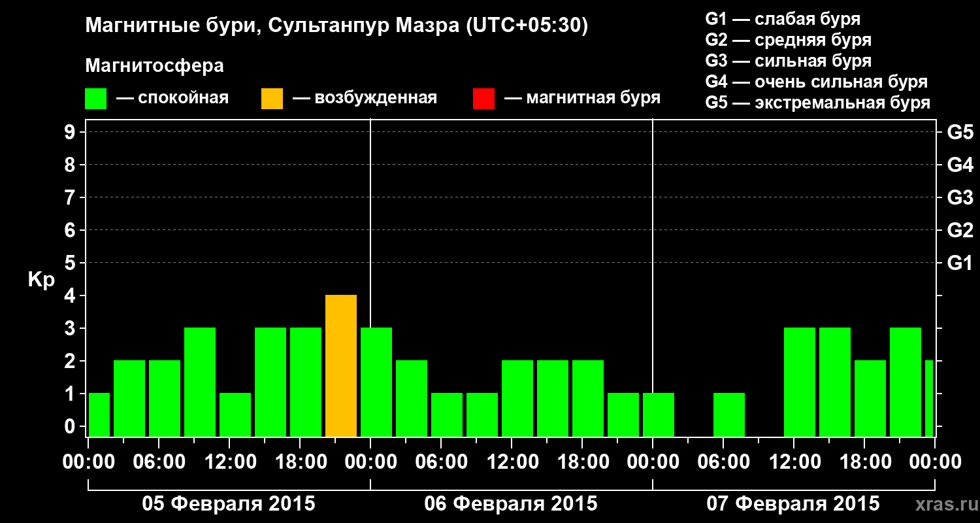
Task: Click the '05 Февраля 2015' date label
Action: click(229, 504)
